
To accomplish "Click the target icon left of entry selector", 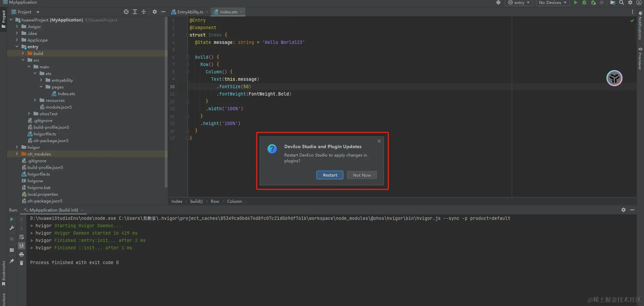I will tap(498, 3).
